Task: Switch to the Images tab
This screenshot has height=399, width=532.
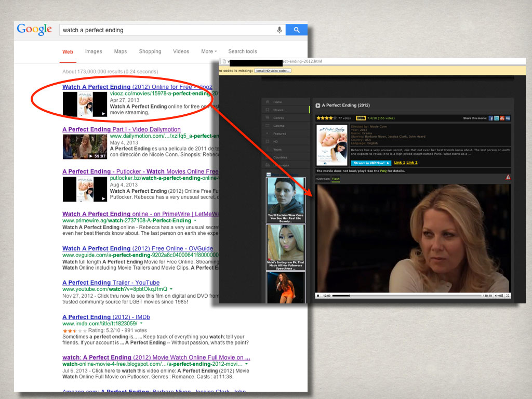Action: tap(94, 51)
